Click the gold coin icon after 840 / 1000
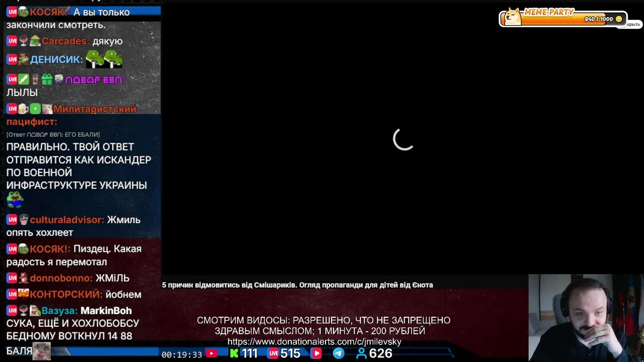Screen dimensions: 644x362 coord(619,19)
